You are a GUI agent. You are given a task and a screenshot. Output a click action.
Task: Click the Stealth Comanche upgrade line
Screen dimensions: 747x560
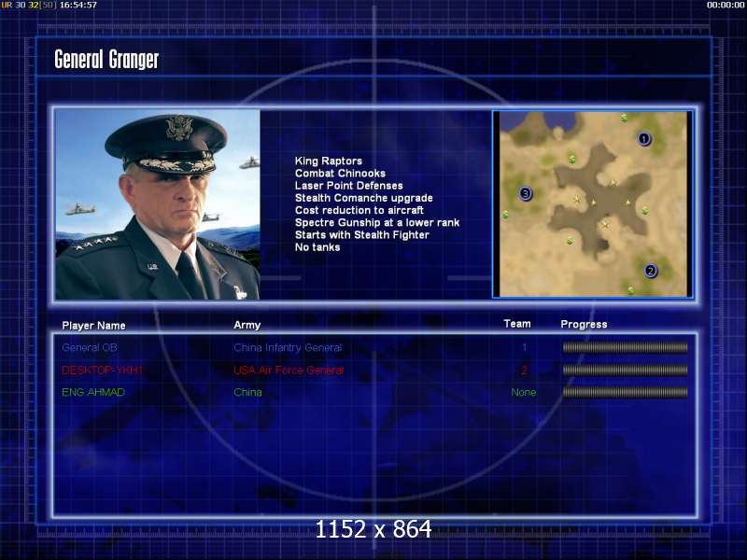click(363, 198)
